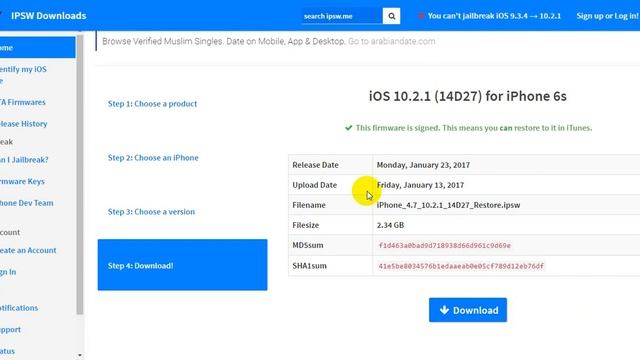Click the 2.34 GB filesize value
Screen dimensions: 640x360
(x=390, y=225)
